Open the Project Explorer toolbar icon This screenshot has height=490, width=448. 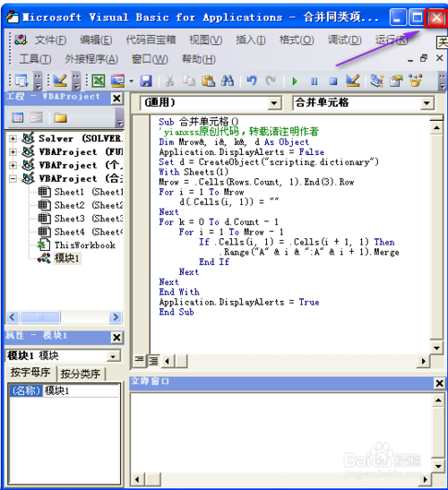click(377, 82)
